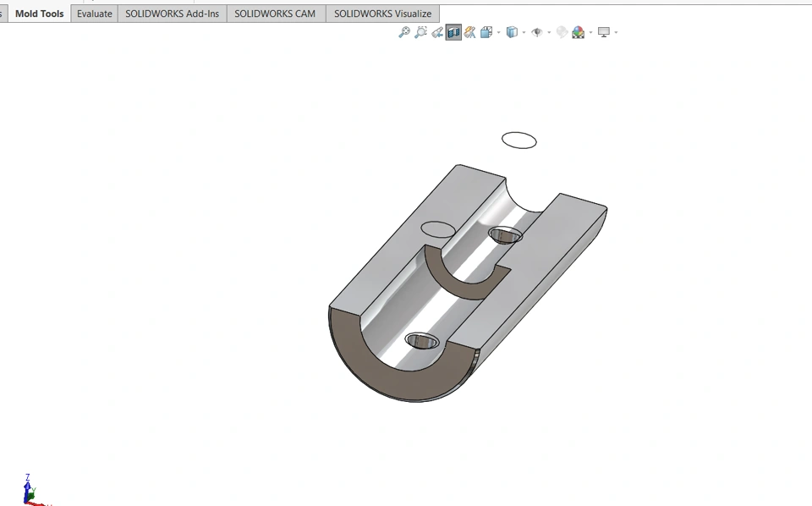Switch to SOLIDWORKS CAM tab
This screenshot has width=812, height=506.
click(x=275, y=14)
